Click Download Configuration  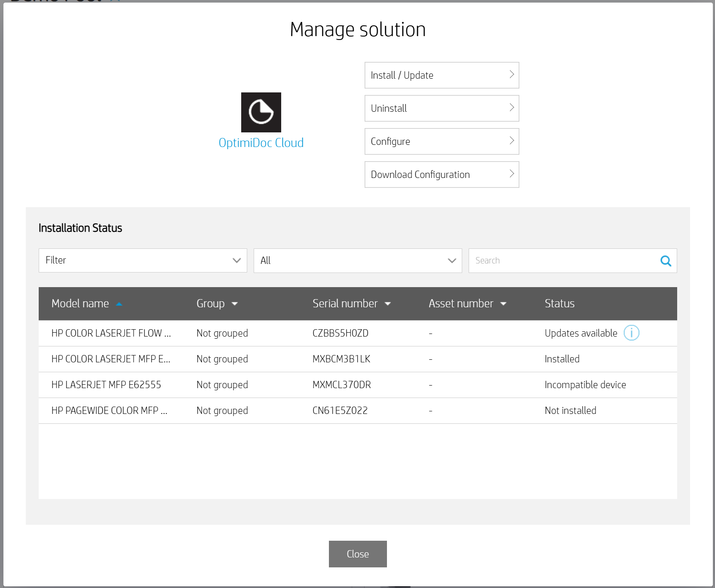pyautogui.click(x=442, y=175)
